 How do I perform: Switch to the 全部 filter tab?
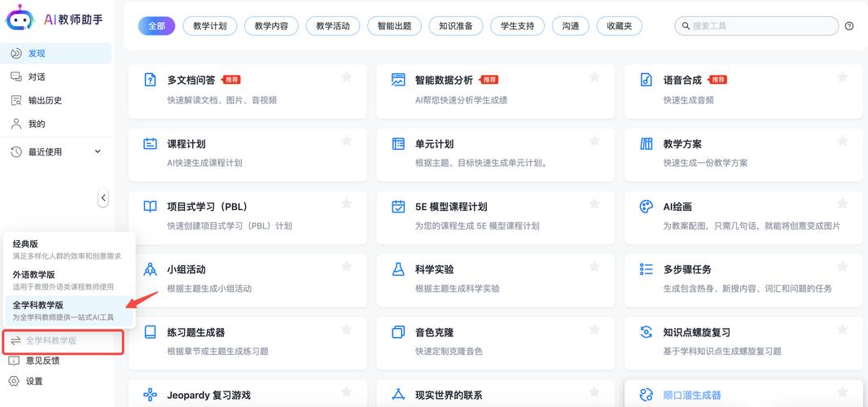(156, 26)
